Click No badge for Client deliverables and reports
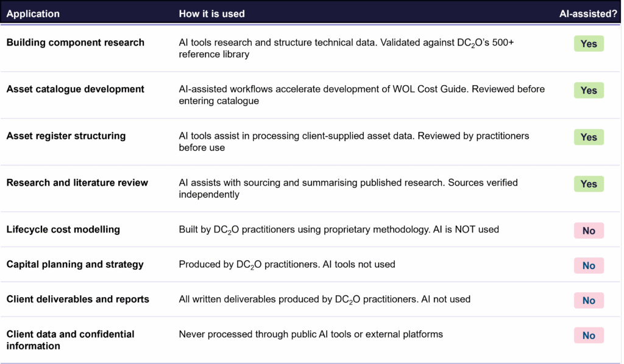Screen dimensions: 624x364 [x=589, y=301]
